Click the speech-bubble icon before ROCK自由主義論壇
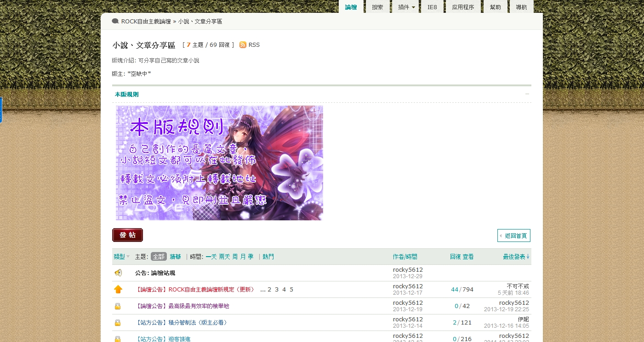Viewport: 644px width, 342px height. click(115, 21)
